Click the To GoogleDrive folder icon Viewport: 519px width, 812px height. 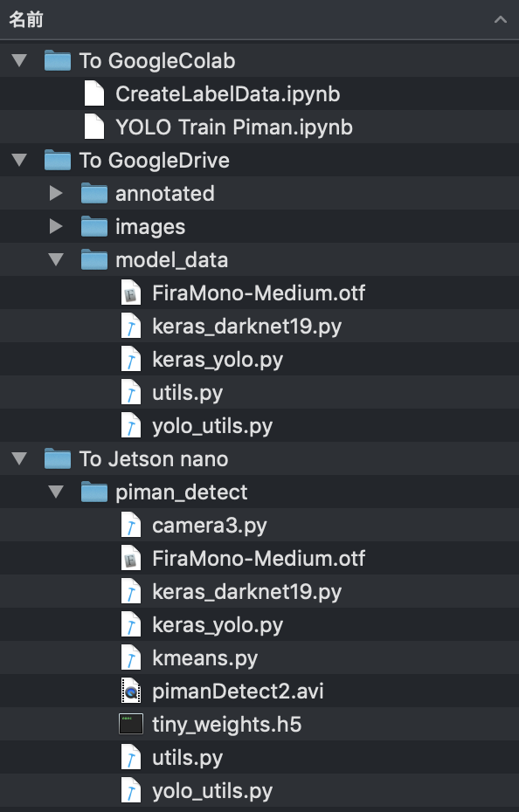point(58,160)
